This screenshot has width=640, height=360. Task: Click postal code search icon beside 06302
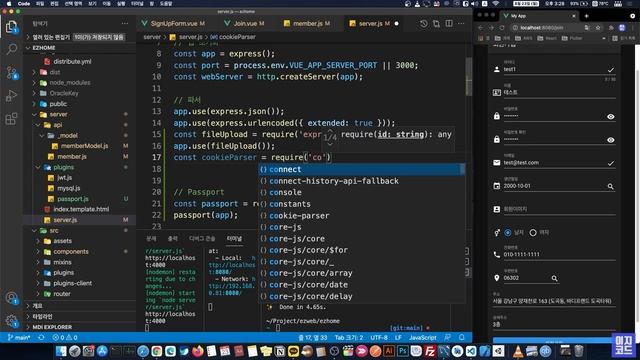coord(554,278)
